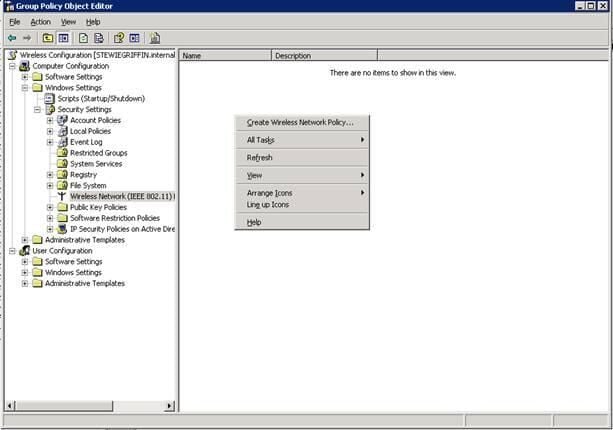This screenshot has width=613, height=430.
Task: Open the Help menu in menu bar
Action: pos(93,22)
